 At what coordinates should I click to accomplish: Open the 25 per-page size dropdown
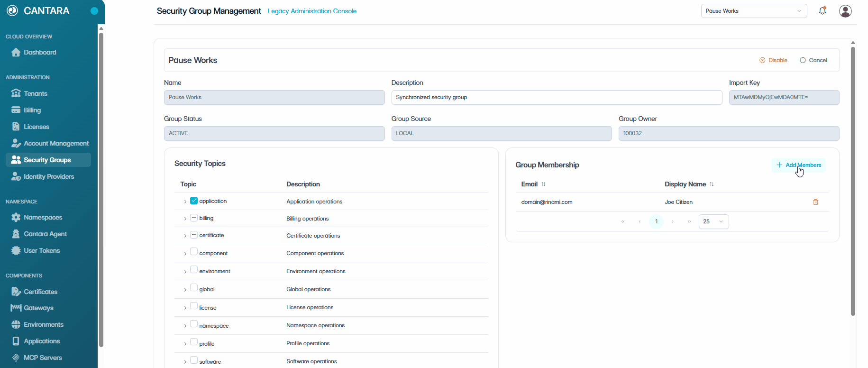pyautogui.click(x=713, y=221)
